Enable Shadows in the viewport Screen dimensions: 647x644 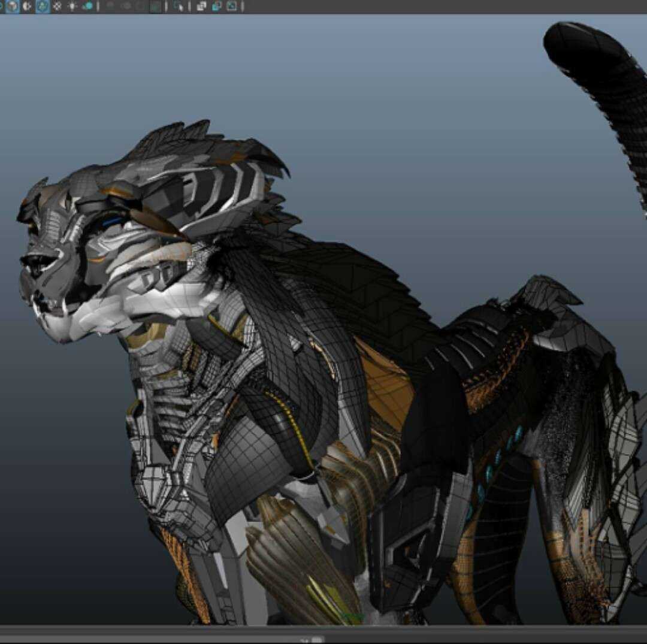tap(87, 6)
